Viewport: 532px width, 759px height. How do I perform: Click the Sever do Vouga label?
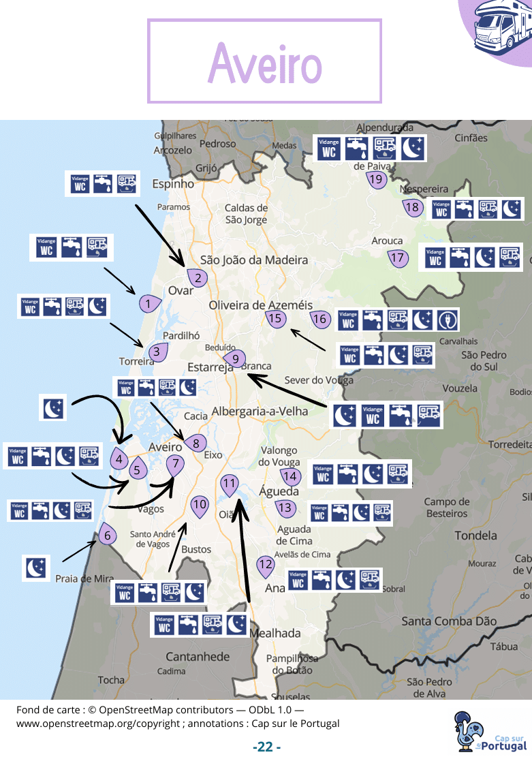coord(319,380)
